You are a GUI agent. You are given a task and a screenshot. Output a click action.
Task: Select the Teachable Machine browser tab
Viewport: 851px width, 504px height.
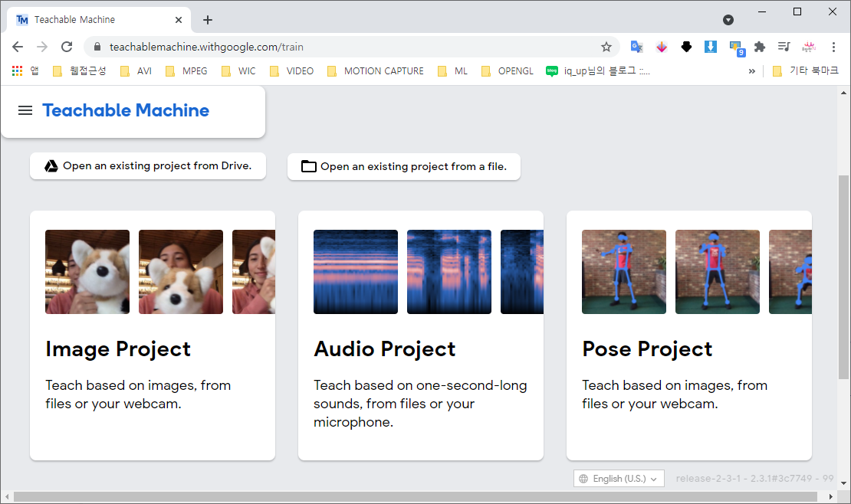pos(99,20)
